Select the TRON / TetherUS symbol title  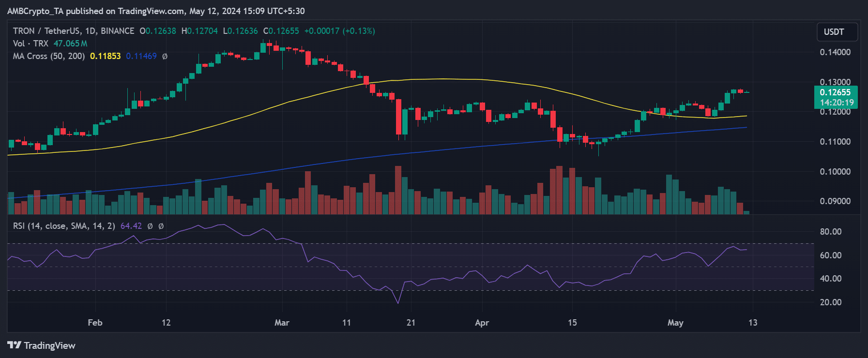click(74, 31)
